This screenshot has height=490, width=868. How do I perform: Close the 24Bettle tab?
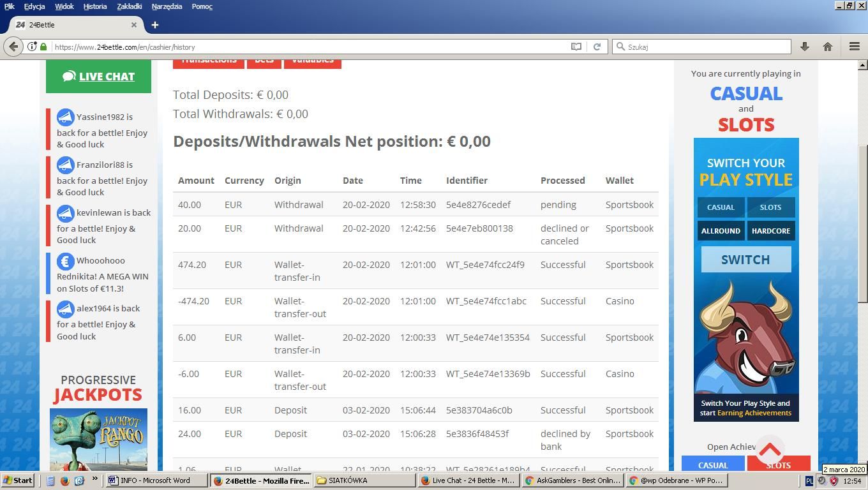134,25
